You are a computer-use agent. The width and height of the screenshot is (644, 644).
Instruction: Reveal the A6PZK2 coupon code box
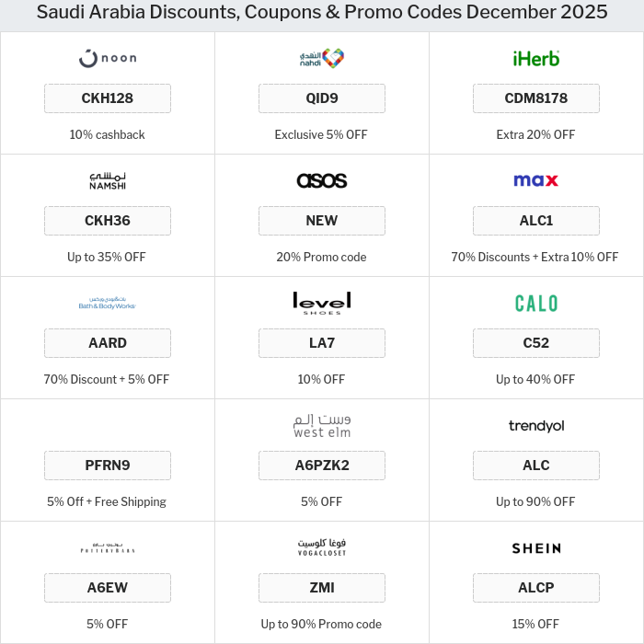coord(322,466)
